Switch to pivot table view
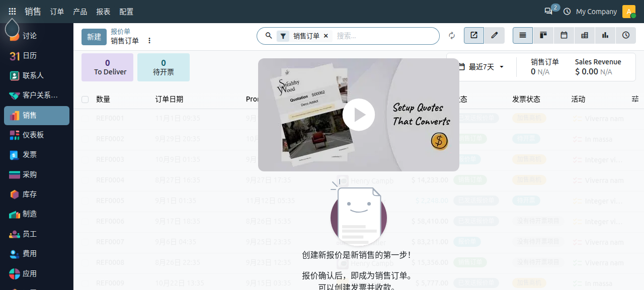This screenshot has height=290, width=644. (x=585, y=35)
